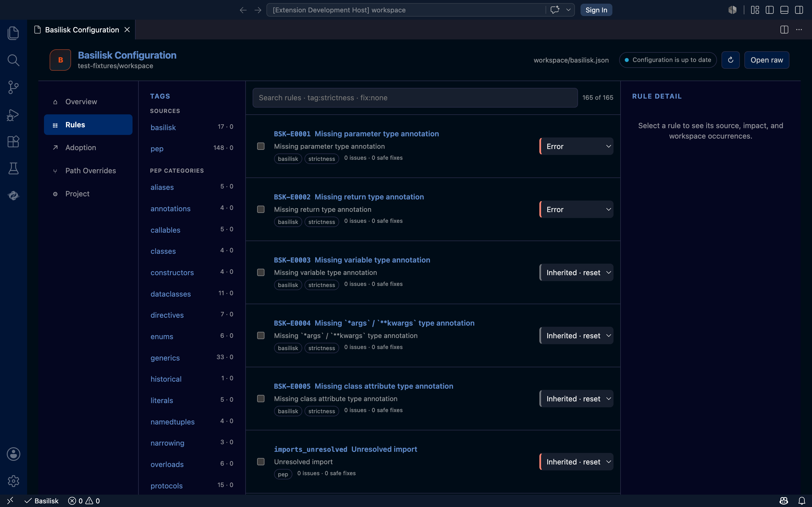Open the Source Control view icon

click(14, 87)
